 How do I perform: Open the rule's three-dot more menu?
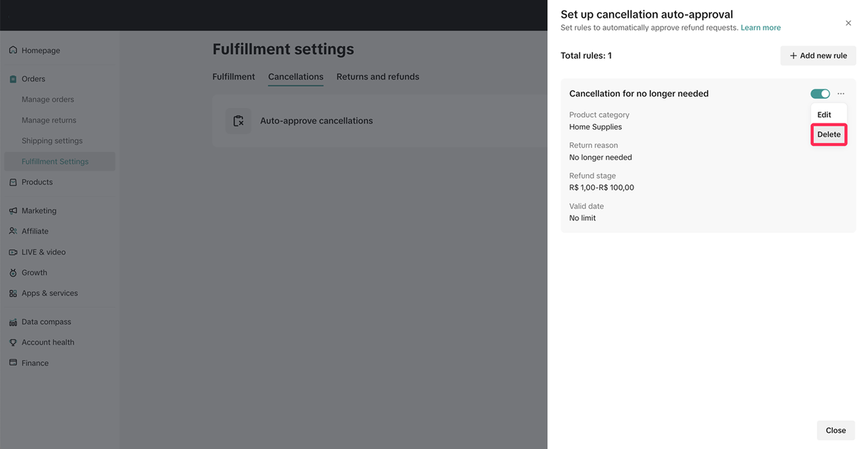pos(841,94)
